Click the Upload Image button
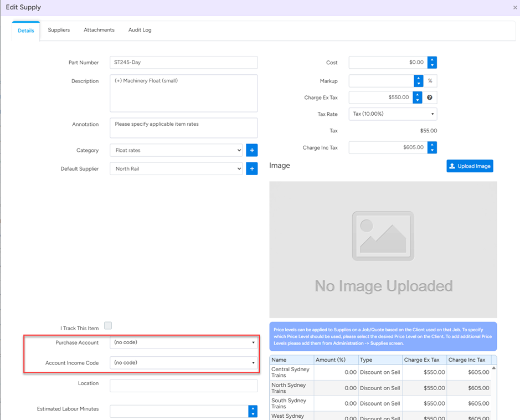The width and height of the screenshot is (520, 420). click(x=469, y=166)
